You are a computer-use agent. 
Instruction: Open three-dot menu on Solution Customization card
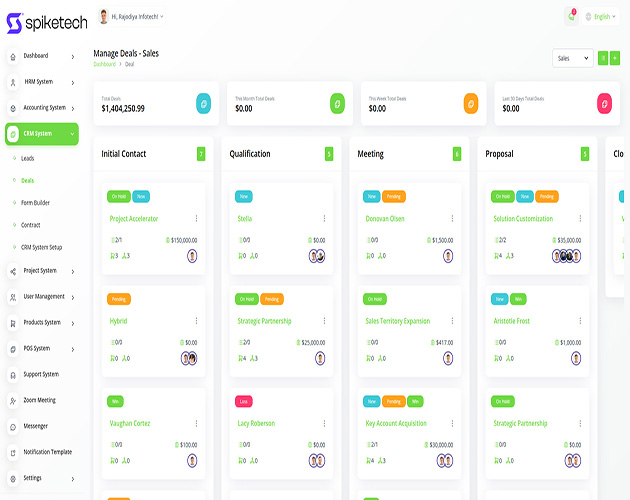580,219
